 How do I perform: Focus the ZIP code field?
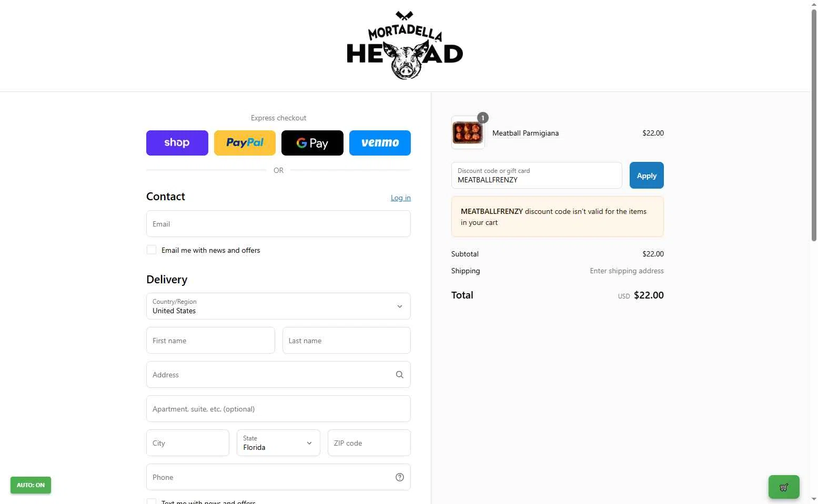(369, 443)
